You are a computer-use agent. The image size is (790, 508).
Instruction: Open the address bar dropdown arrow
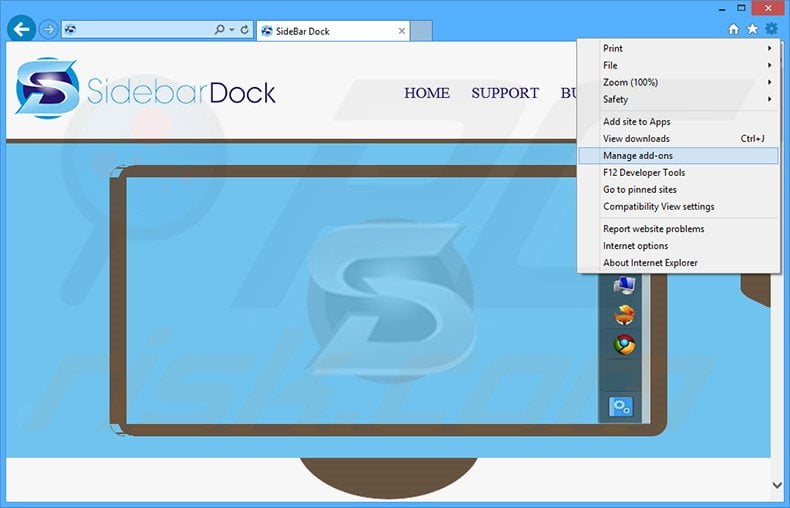(232, 30)
